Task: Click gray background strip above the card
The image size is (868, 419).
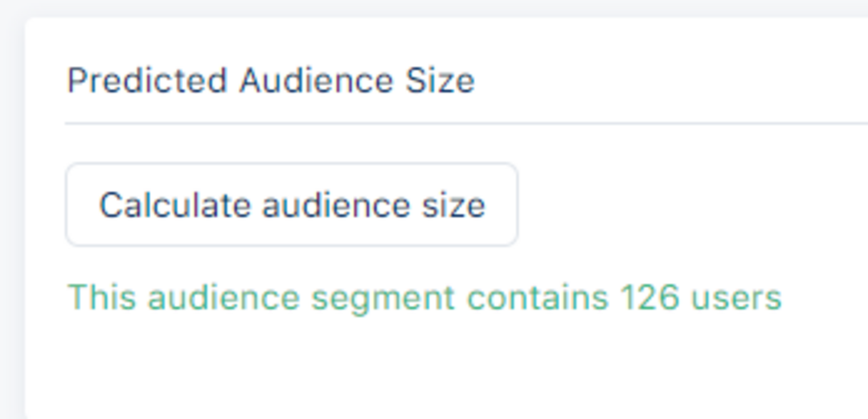Action: 434,7
